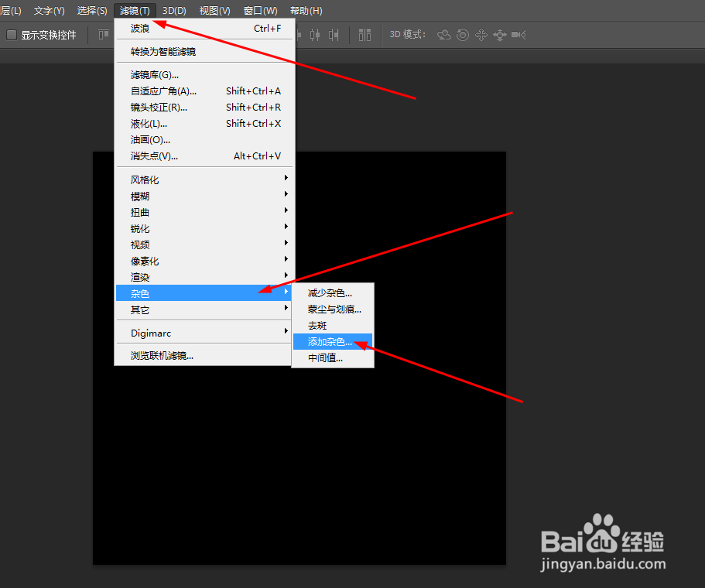Click the align top edges icon
705x588 pixels.
tap(104, 35)
